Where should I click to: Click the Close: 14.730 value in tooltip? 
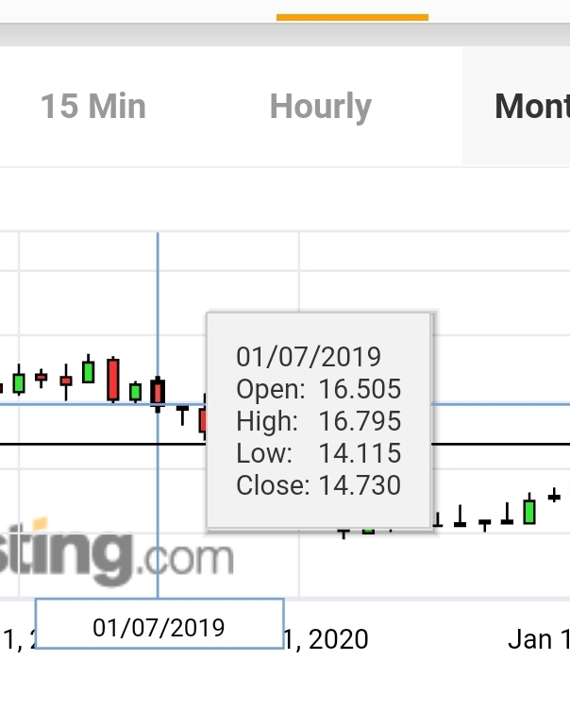(x=318, y=484)
